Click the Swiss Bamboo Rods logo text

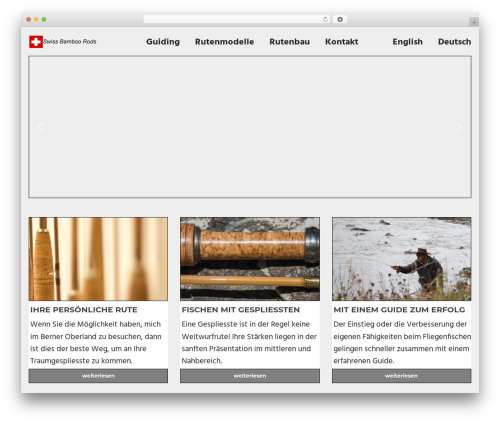(x=70, y=42)
